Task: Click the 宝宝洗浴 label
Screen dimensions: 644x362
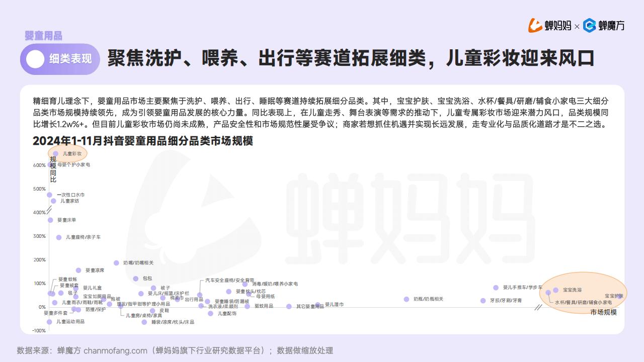Action: click(x=573, y=290)
